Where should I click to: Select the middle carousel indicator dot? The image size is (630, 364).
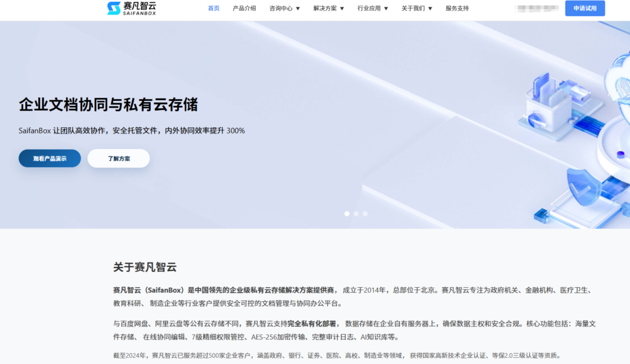click(356, 213)
